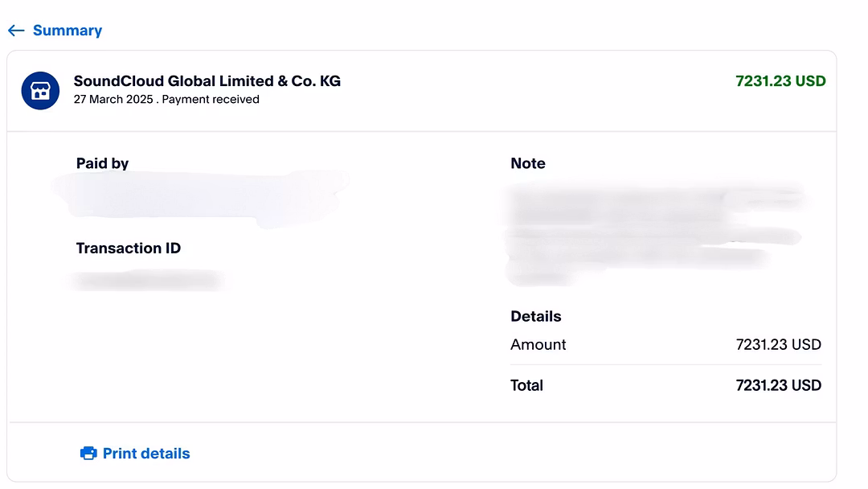Click the Amount row label

click(538, 344)
